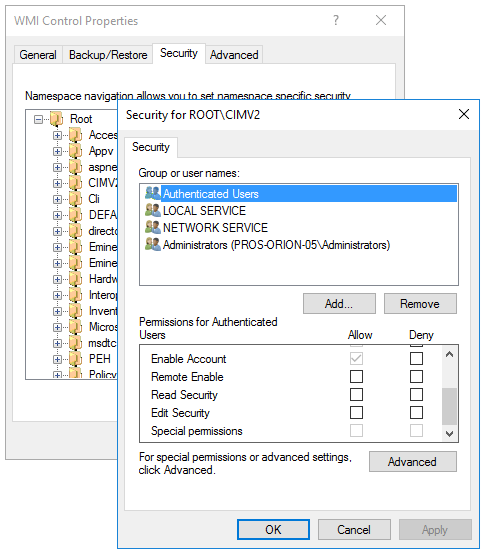
Task: Click the PEH namespace folder icon
Action: point(76,359)
